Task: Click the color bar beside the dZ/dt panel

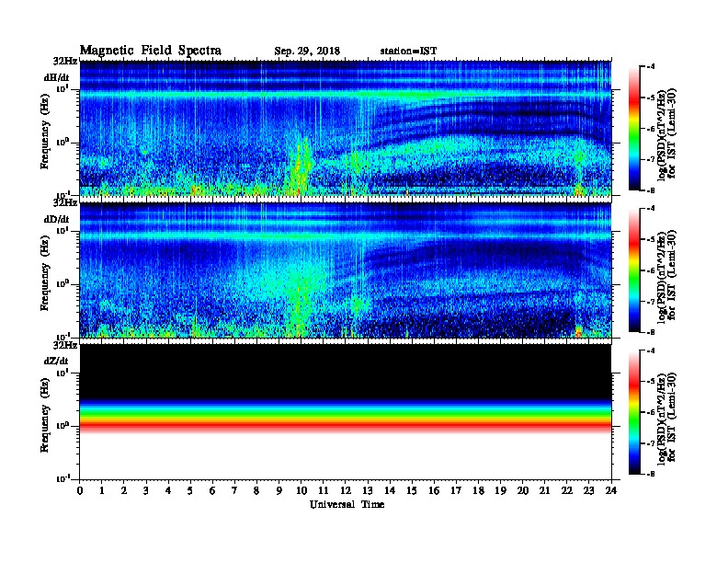Action: [x=634, y=412]
